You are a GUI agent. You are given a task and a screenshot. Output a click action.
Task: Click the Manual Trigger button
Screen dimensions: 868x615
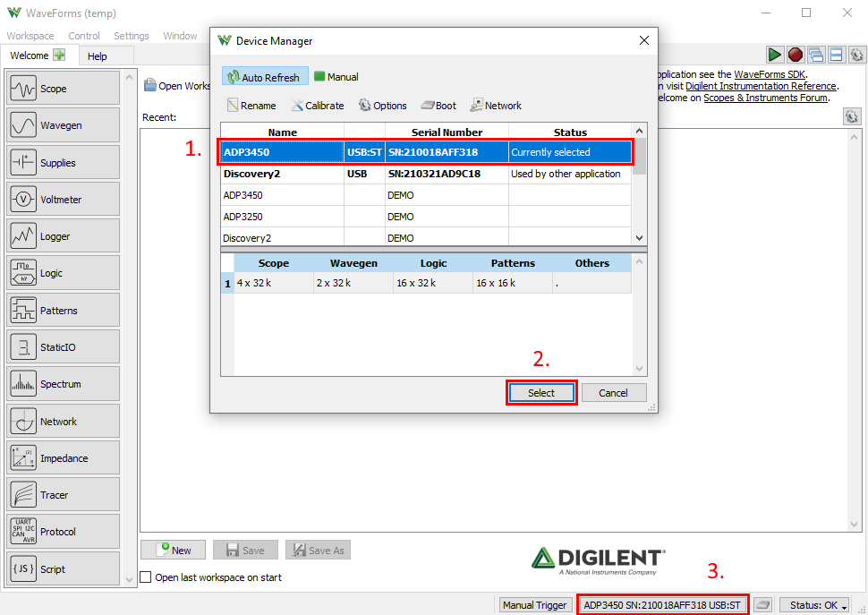coord(535,605)
